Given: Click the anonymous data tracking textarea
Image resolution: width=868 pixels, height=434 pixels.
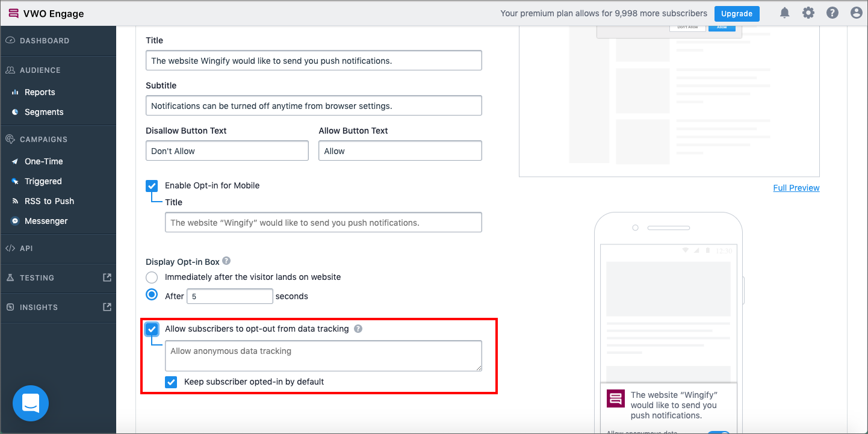Looking at the screenshot, I should pos(323,356).
